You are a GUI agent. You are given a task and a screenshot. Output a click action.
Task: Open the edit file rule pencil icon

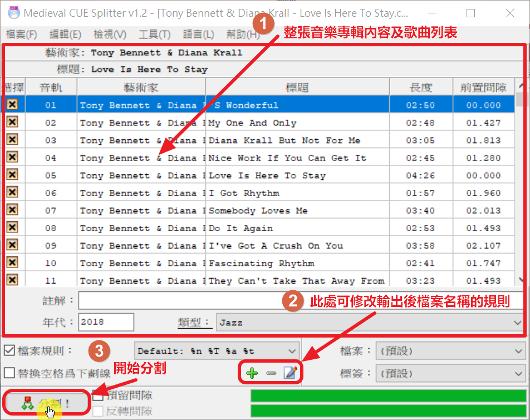[x=291, y=372]
